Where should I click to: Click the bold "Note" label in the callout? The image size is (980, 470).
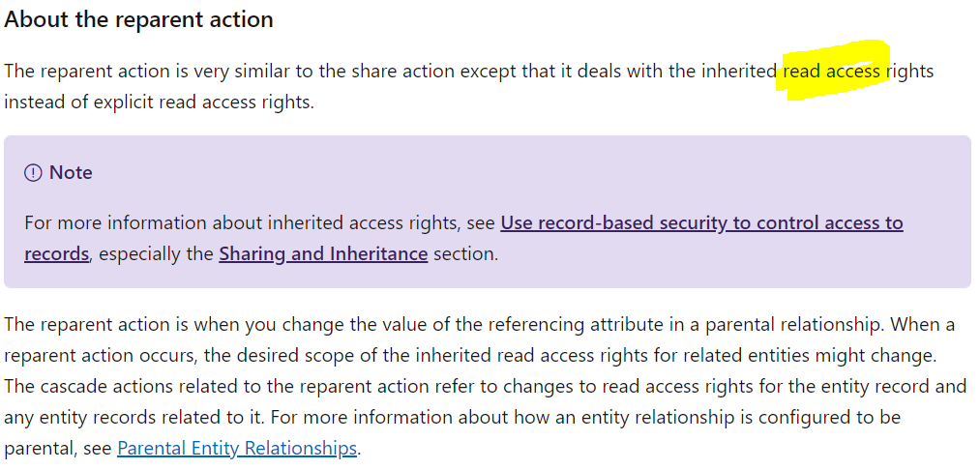coord(71,173)
